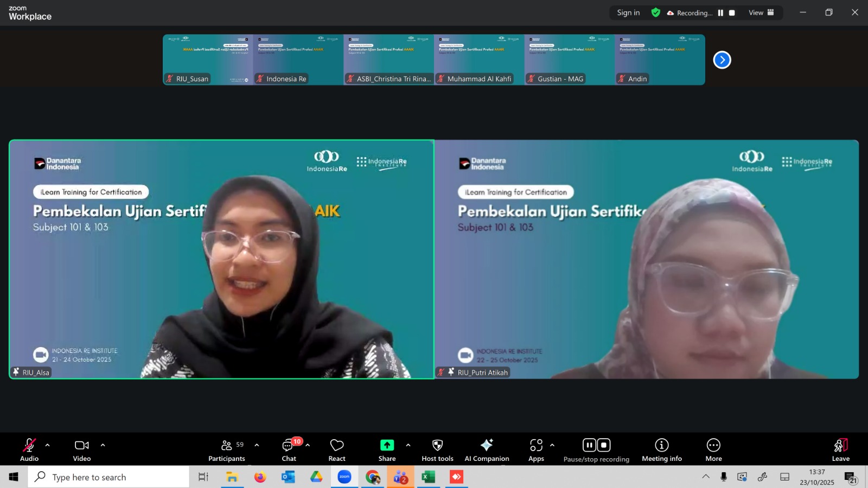868x488 pixels.
Task: Click the React heart icon
Action: 337,450
